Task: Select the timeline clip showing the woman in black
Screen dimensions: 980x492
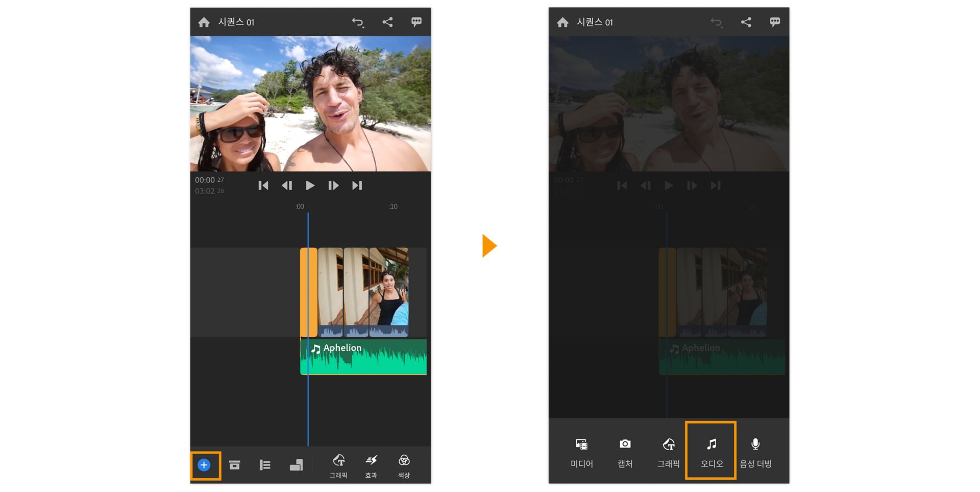Action: pyautogui.click(x=388, y=292)
